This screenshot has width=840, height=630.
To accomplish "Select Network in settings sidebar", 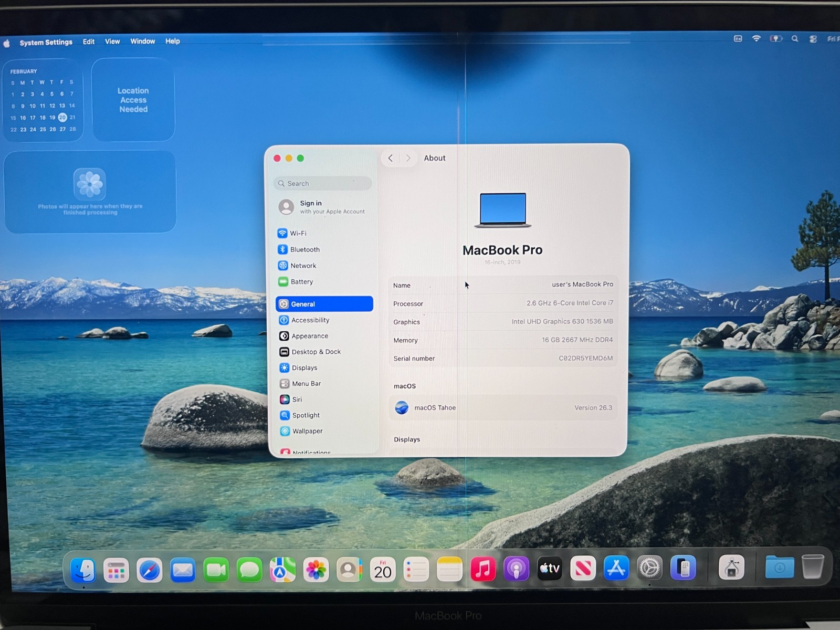I will pos(324,266).
